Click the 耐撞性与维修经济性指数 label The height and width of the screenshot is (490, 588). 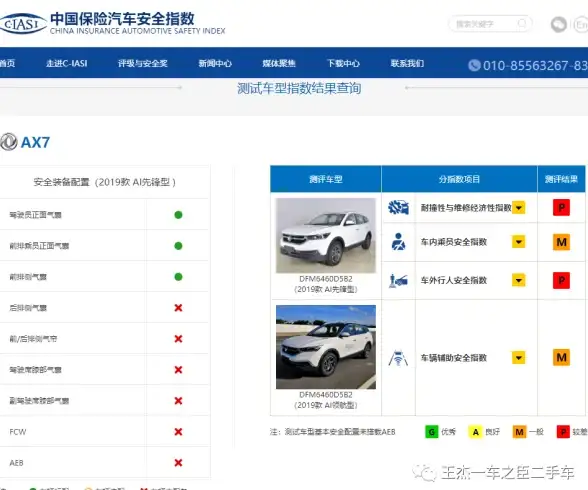(x=466, y=208)
